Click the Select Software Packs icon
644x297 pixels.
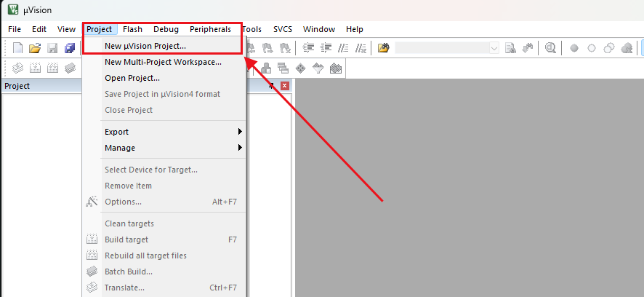(318, 68)
